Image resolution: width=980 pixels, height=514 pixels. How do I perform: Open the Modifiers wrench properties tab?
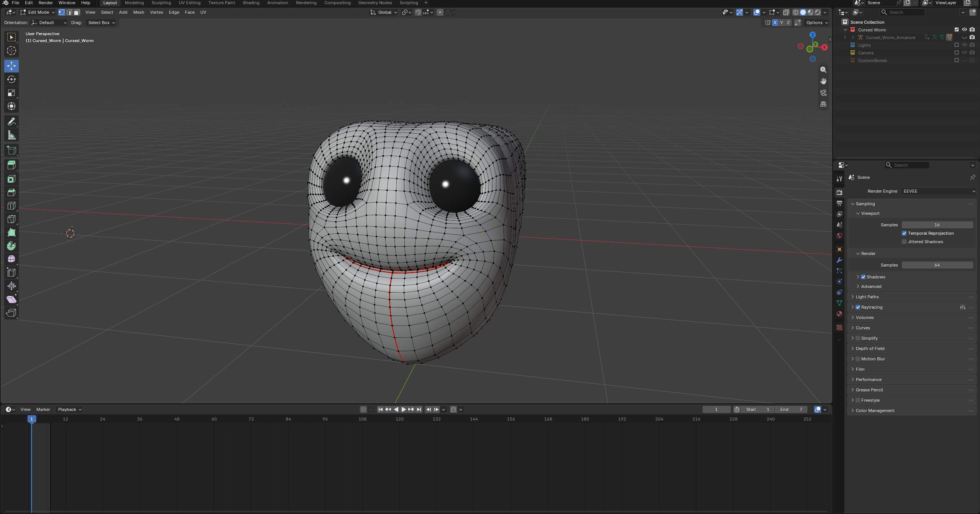pos(839,260)
